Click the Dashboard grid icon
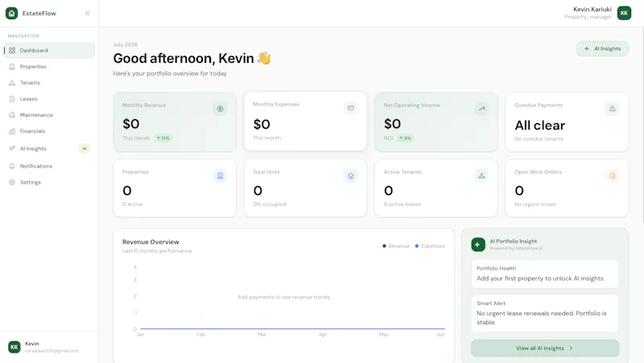The width and height of the screenshot is (644, 363). 12,51
